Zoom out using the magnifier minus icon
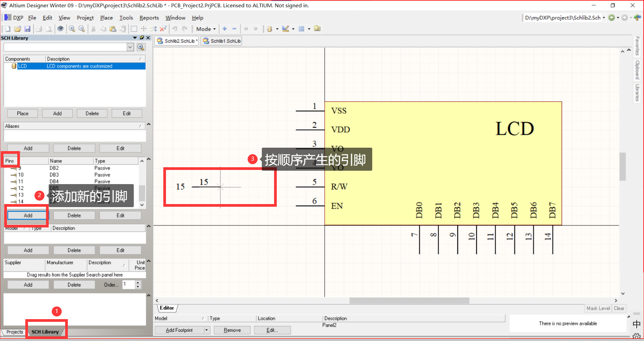Image resolution: width=644 pixels, height=341 pixels. point(82,29)
